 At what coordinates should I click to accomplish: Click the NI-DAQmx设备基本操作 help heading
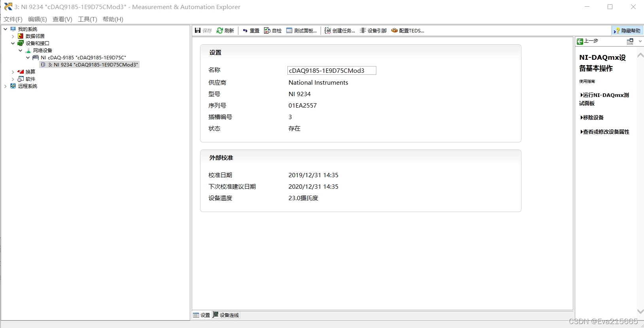[602, 63]
